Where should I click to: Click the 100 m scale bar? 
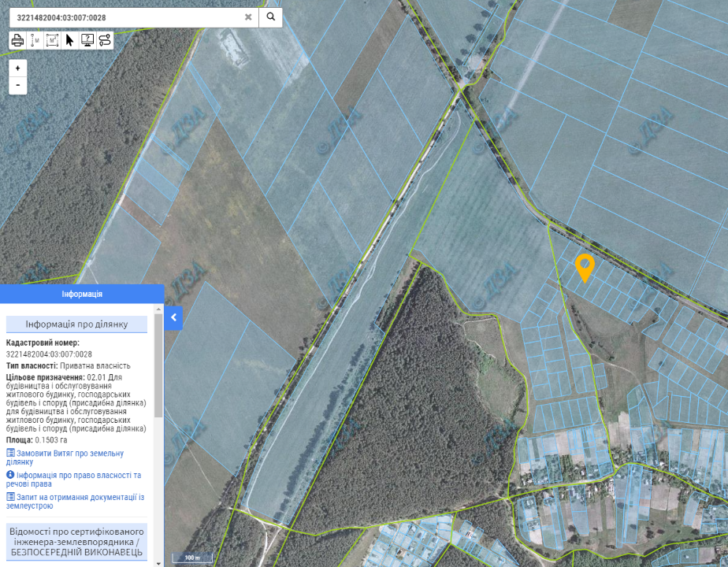[192, 558]
